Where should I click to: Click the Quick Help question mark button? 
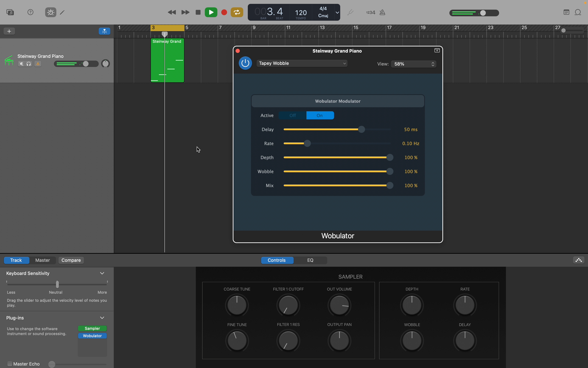click(30, 12)
